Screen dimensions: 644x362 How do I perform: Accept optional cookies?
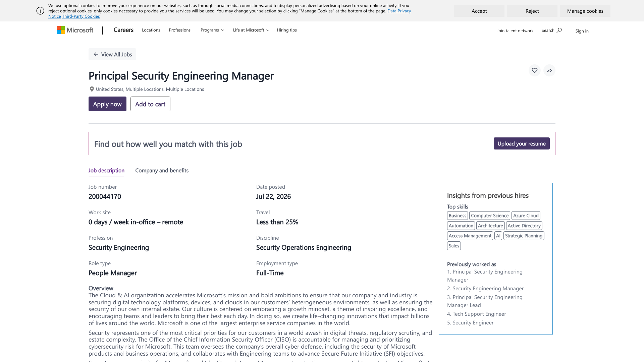[479, 11]
